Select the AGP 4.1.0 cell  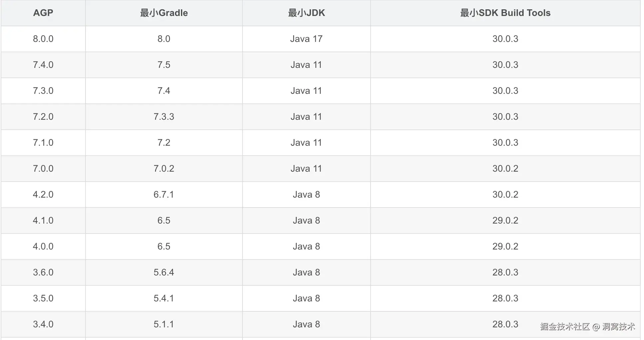point(43,221)
